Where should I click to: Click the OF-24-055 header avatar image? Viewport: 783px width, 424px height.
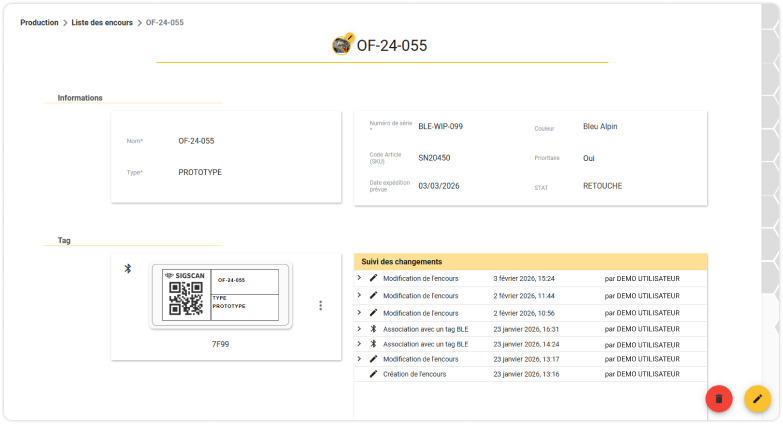342,45
